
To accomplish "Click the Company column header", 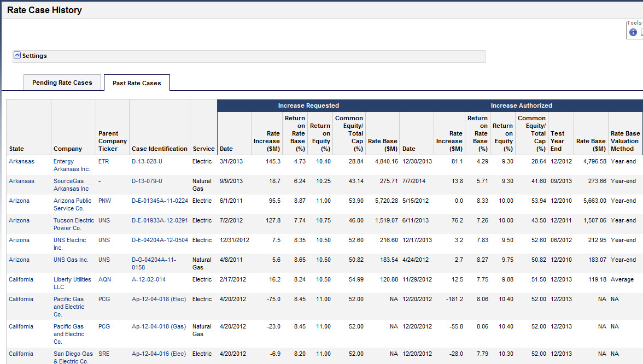I will 68,149.
